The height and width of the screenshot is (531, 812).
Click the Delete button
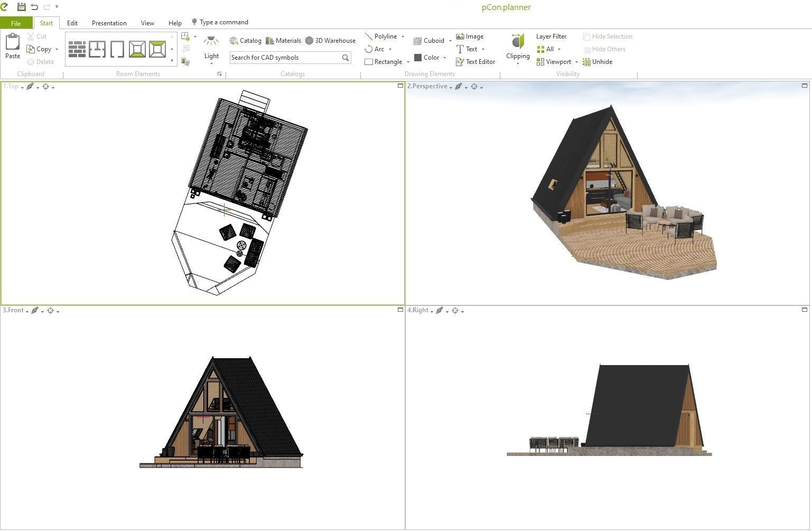41,62
